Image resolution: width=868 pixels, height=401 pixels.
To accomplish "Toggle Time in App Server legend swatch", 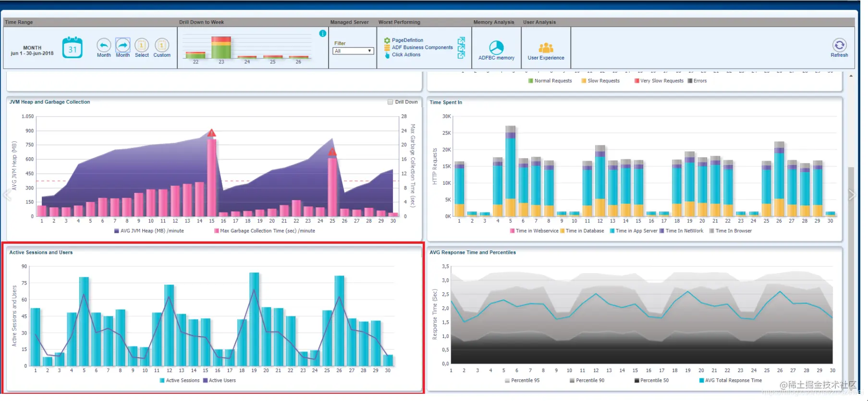I will click(x=612, y=231).
